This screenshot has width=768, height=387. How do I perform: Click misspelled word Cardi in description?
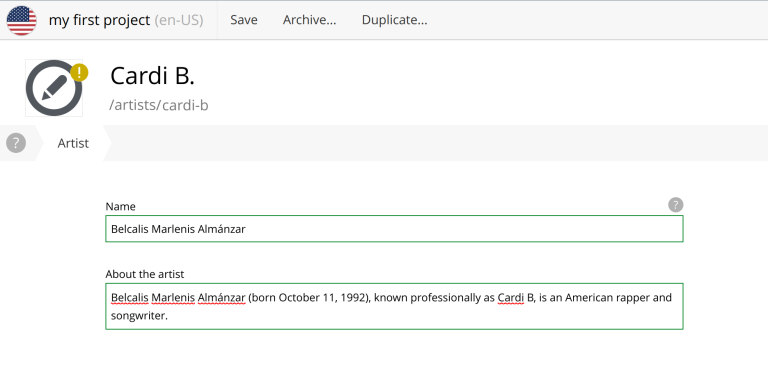click(x=511, y=297)
